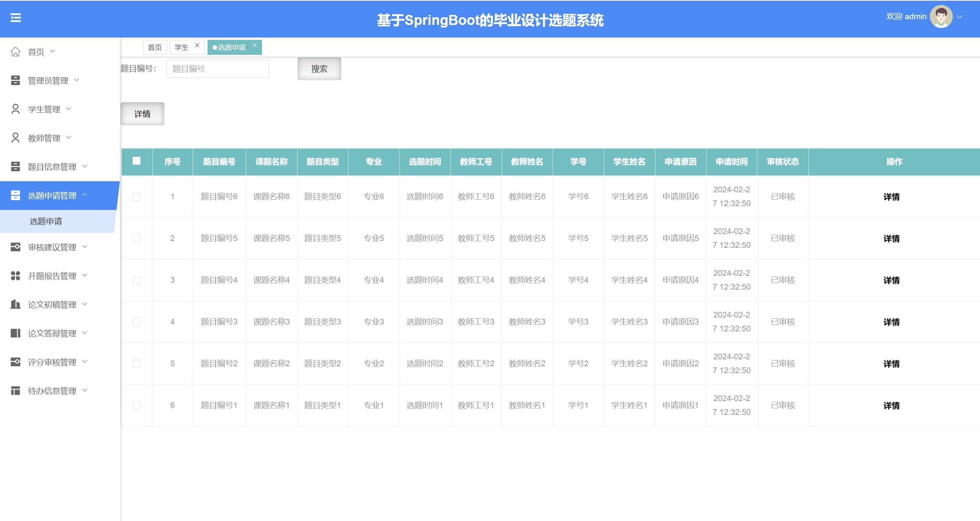Viewport: 980px width, 521px height.
Task: Expand the 教师管理 chevron
Action: pyautogui.click(x=69, y=138)
